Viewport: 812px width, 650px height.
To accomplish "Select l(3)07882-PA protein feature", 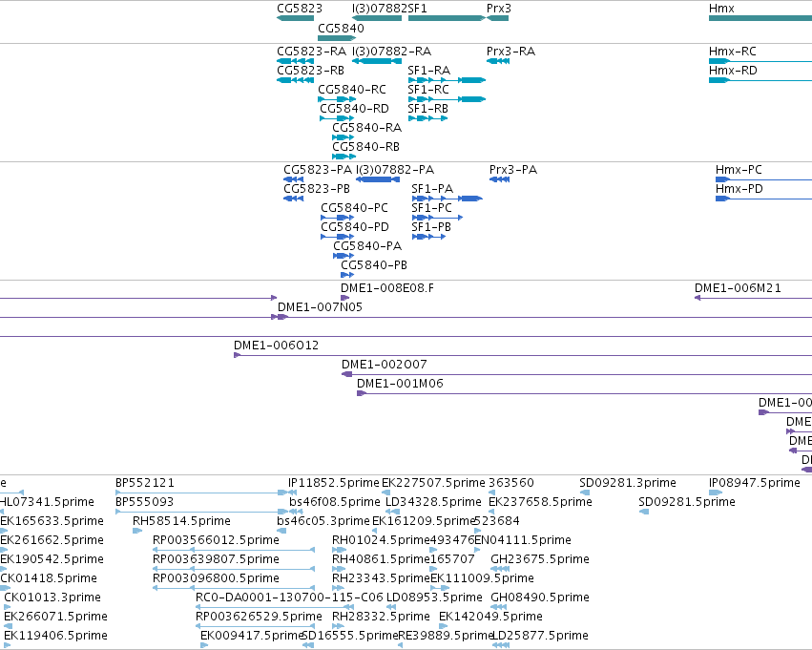I will coord(378,179).
